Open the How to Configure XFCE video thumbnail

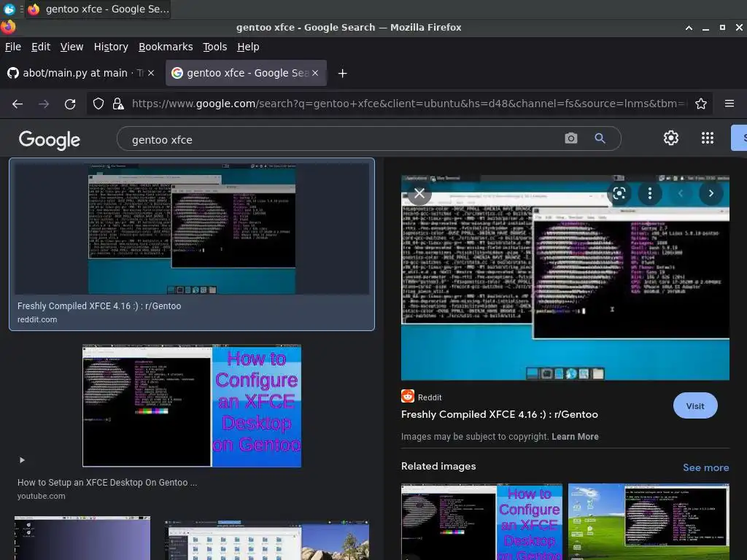pos(192,405)
